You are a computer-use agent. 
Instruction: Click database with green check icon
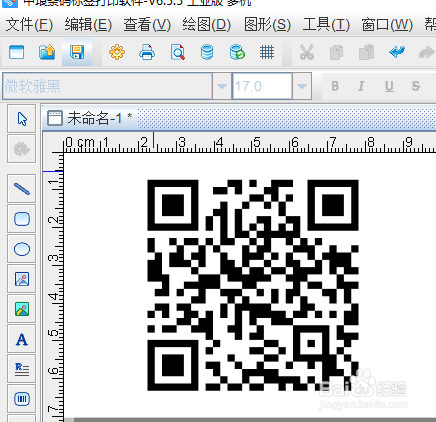pos(237,52)
